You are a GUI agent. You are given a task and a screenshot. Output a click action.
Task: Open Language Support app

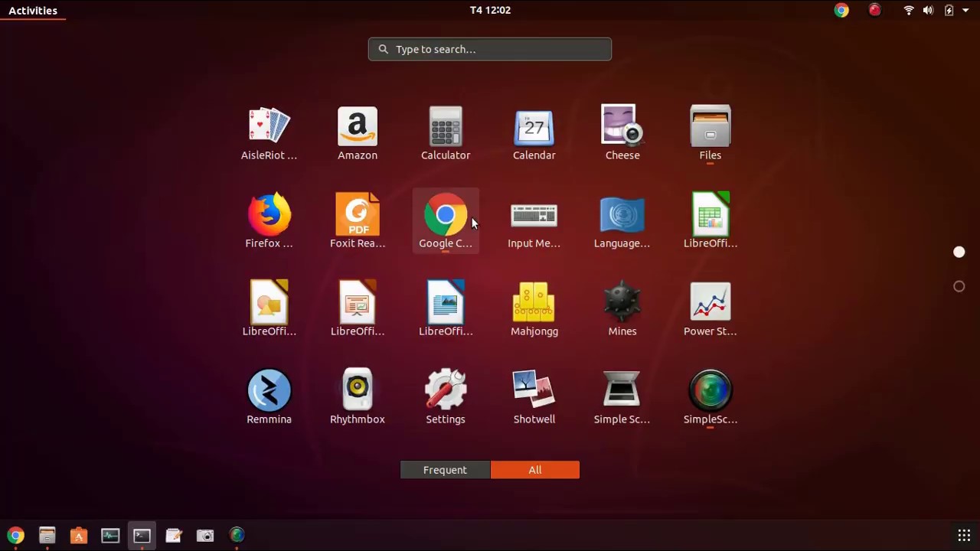[x=622, y=222]
